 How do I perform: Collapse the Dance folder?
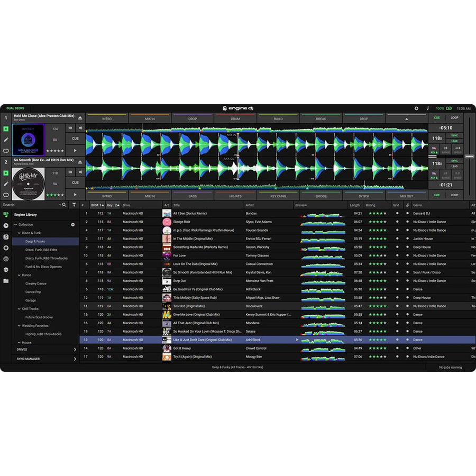click(x=19, y=275)
